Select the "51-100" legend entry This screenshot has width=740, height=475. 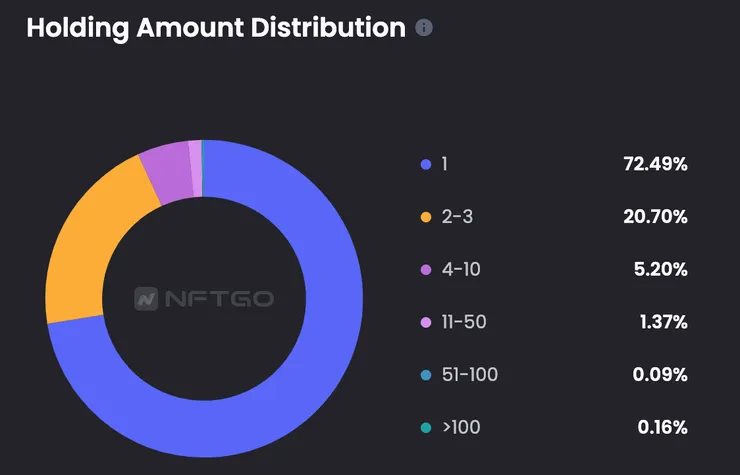click(x=470, y=375)
